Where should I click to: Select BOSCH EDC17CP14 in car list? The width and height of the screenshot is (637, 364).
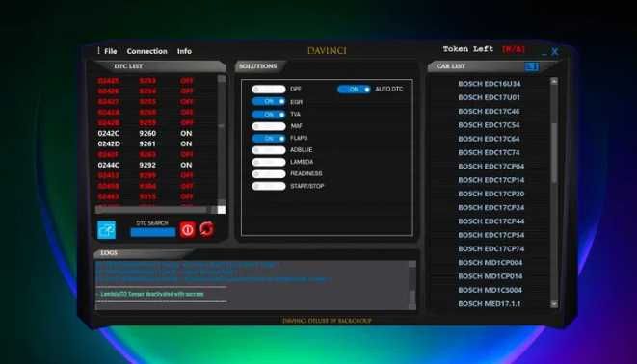(x=491, y=180)
